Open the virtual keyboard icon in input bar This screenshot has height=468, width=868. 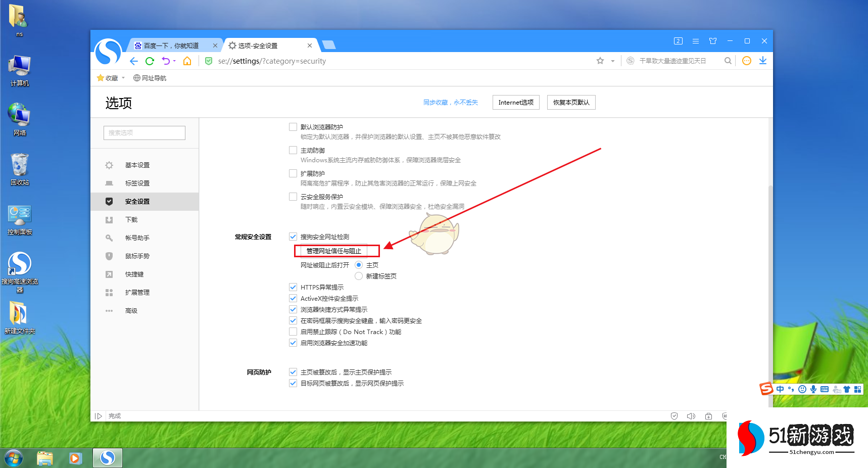(825, 389)
